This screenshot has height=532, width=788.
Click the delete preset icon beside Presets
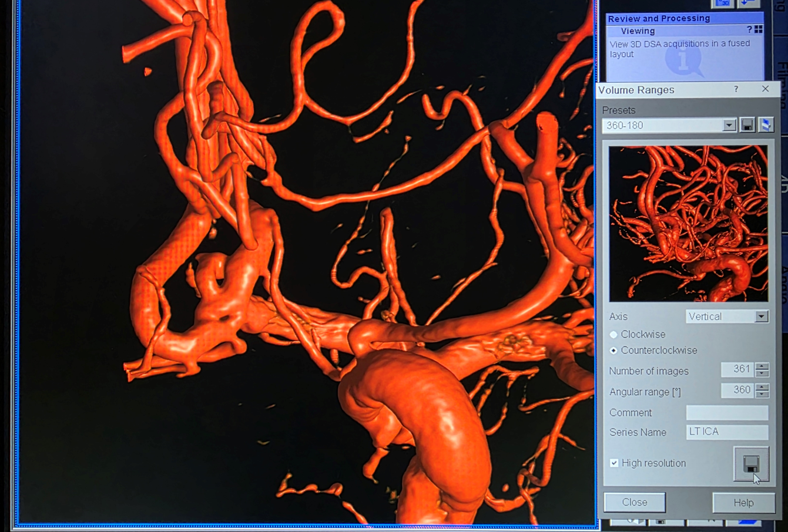765,125
